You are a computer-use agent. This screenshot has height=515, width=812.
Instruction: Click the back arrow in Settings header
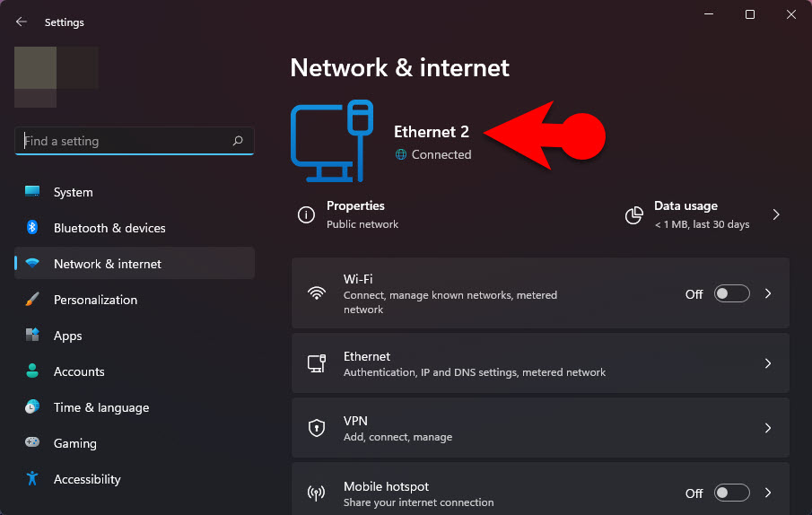(22, 22)
